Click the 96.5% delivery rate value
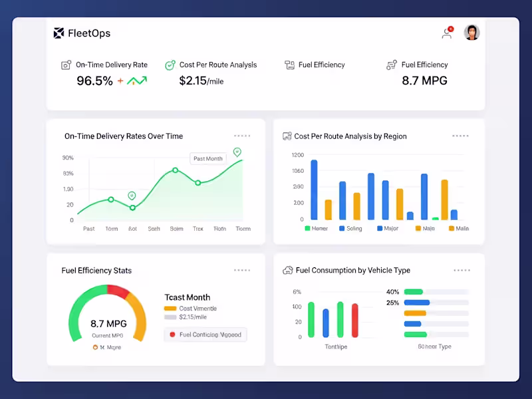The width and height of the screenshot is (532, 399). tap(94, 80)
